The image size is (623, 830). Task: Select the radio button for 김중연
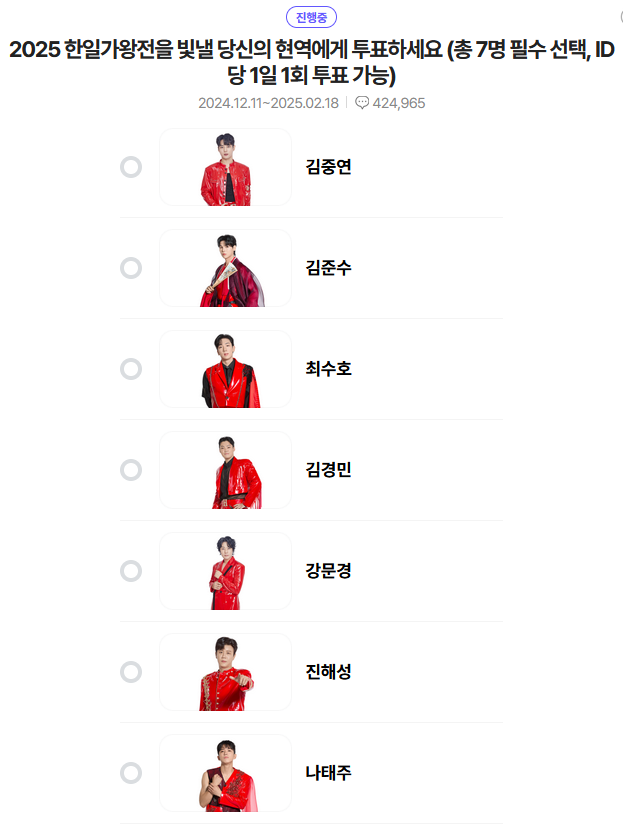point(131,167)
